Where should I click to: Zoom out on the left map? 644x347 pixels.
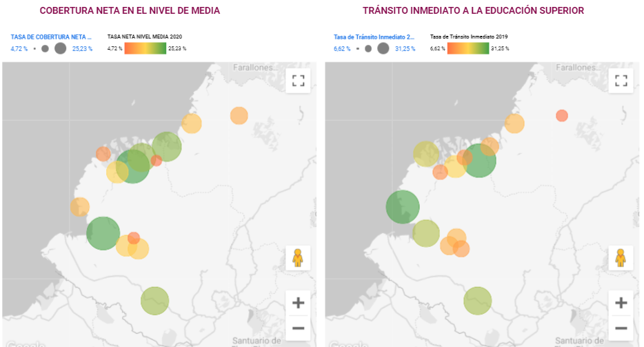click(298, 327)
